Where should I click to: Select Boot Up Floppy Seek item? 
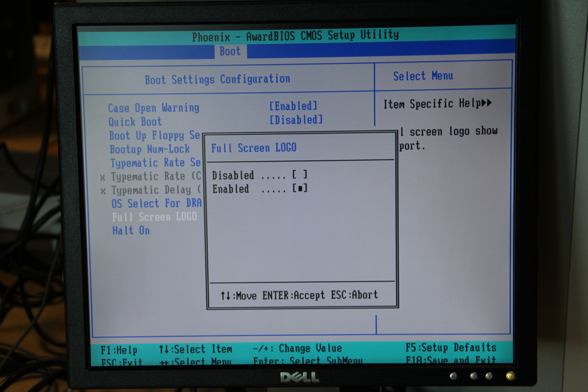[x=155, y=135]
